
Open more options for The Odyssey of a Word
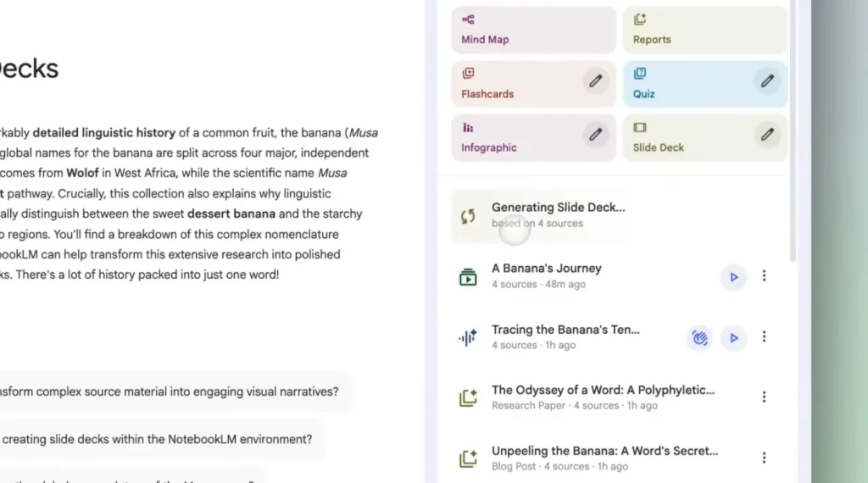coord(765,397)
